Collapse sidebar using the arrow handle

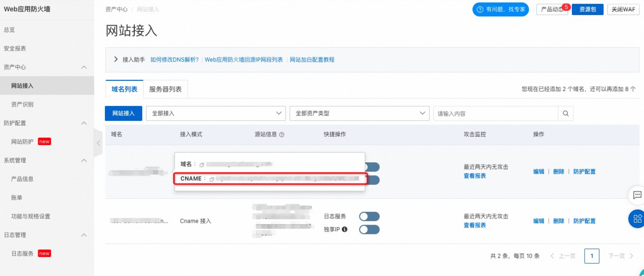coord(98,143)
